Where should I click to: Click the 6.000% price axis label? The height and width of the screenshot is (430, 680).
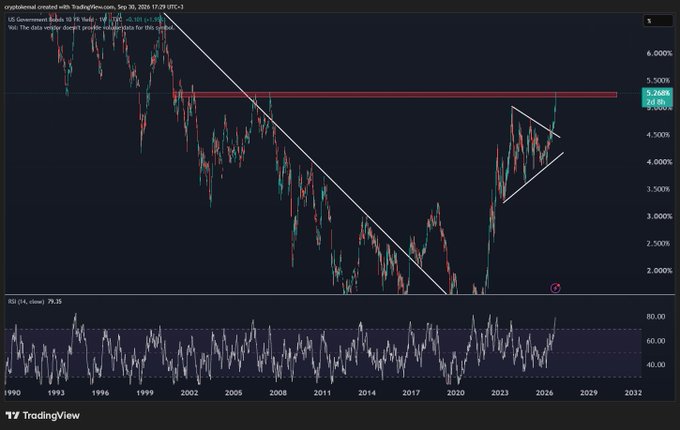pos(659,53)
